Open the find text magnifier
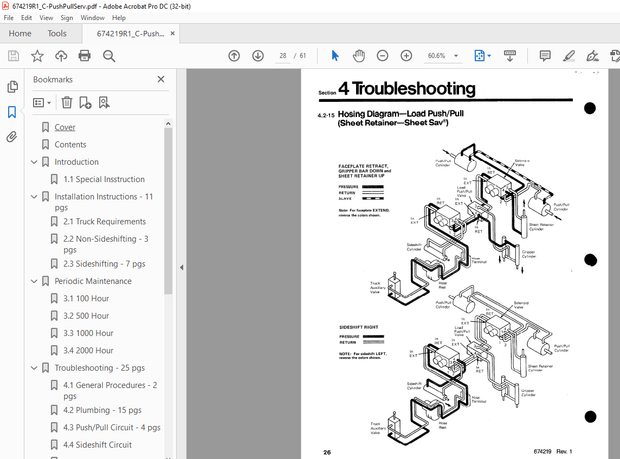This screenshot has width=620, height=459. [109, 56]
